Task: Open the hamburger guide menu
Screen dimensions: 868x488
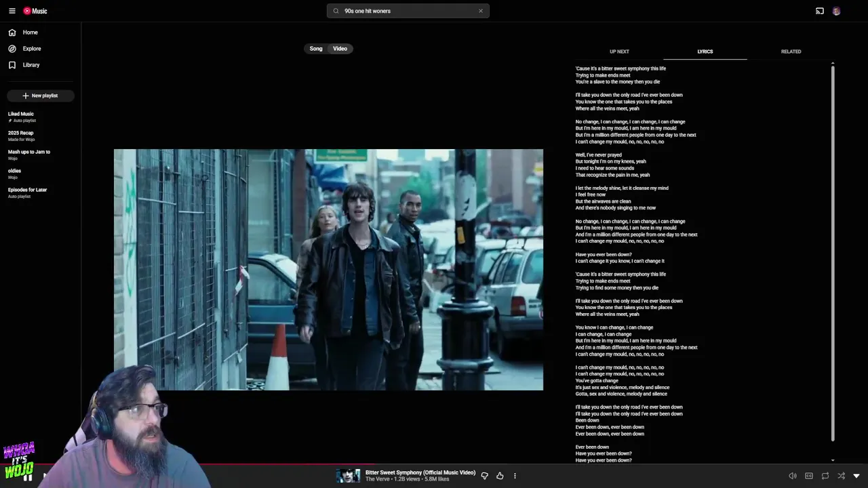Action: 12,11
